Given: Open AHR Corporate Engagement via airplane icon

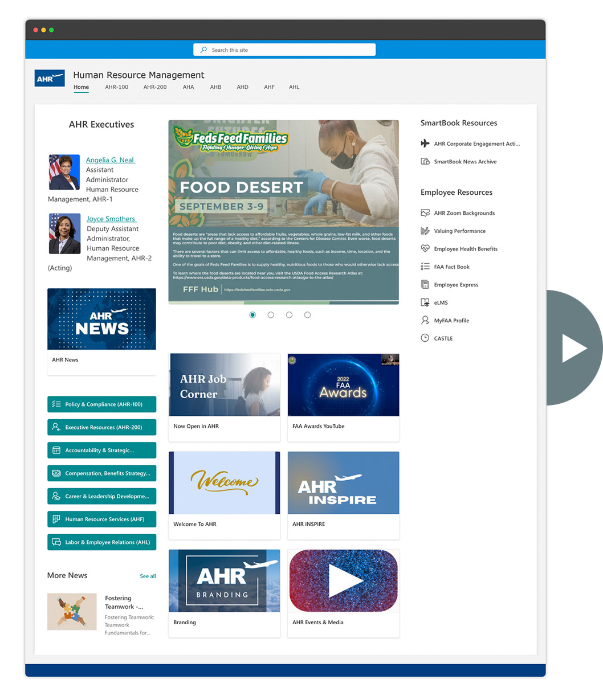Looking at the screenshot, I should pos(425,144).
